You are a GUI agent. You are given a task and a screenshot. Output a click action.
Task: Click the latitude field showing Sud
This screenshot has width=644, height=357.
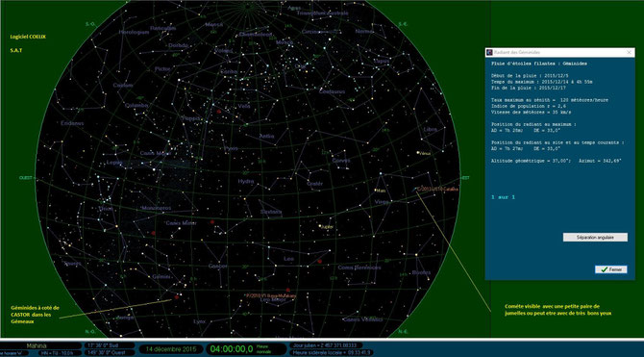click(109, 345)
